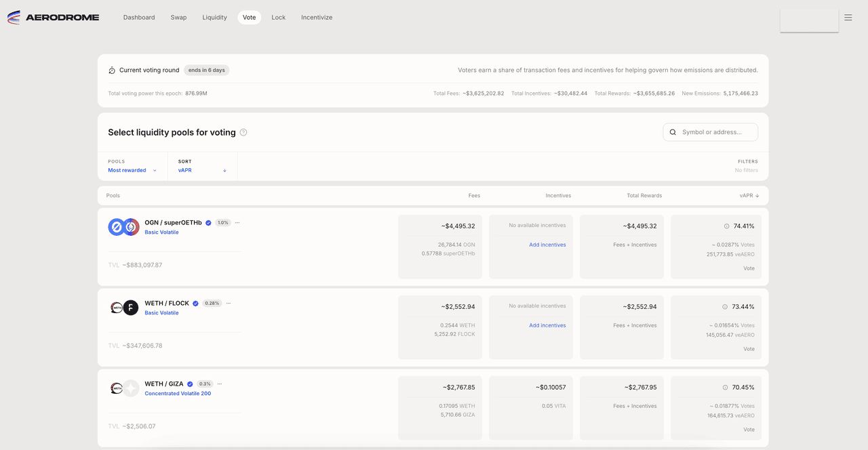Open the Lock tab
Image resolution: width=868 pixels, height=450 pixels.
279,18
